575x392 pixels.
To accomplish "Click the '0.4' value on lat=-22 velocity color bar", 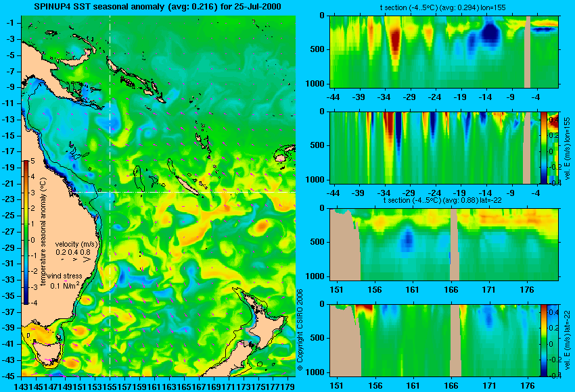I will (x=553, y=312).
